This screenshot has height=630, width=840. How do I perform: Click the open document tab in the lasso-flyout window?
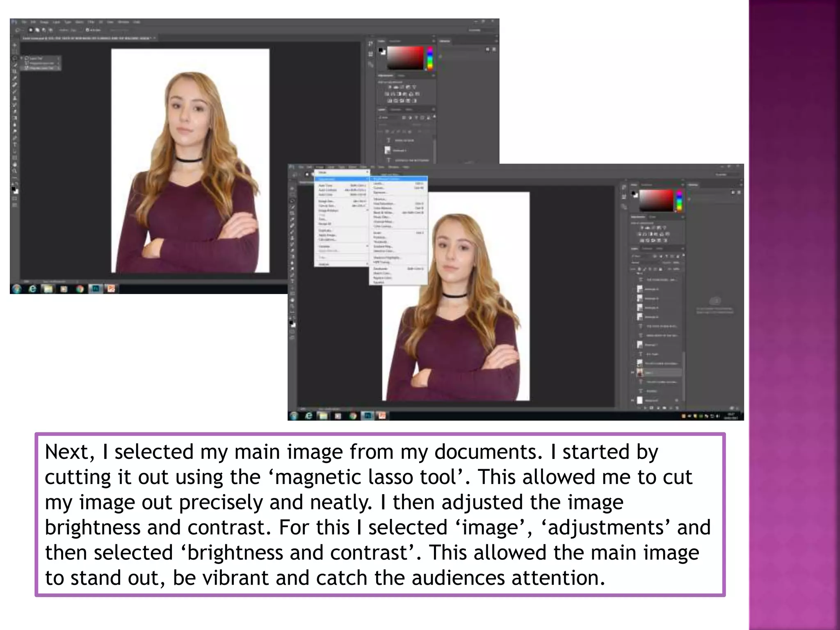pyautogui.click(x=89, y=38)
